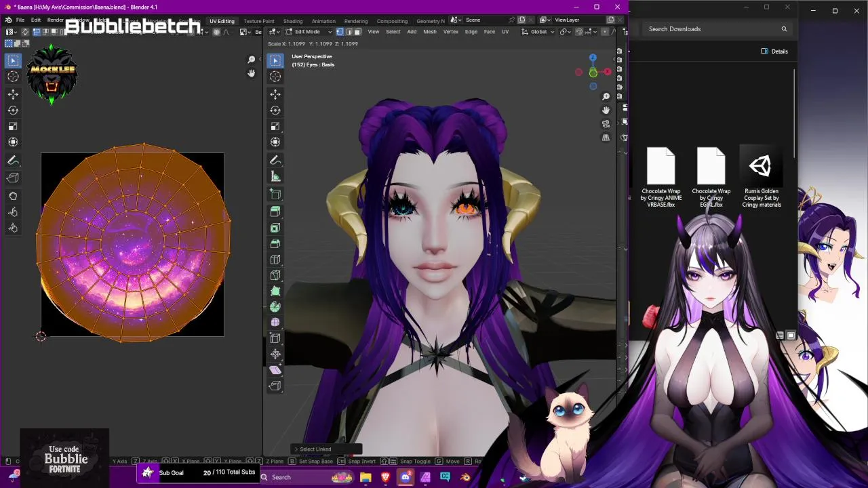Select the Rotate tool in the 3D viewport toolbar
The height and width of the screenshot is (488, 868).
pyautogui.click(x=275, y=110)
